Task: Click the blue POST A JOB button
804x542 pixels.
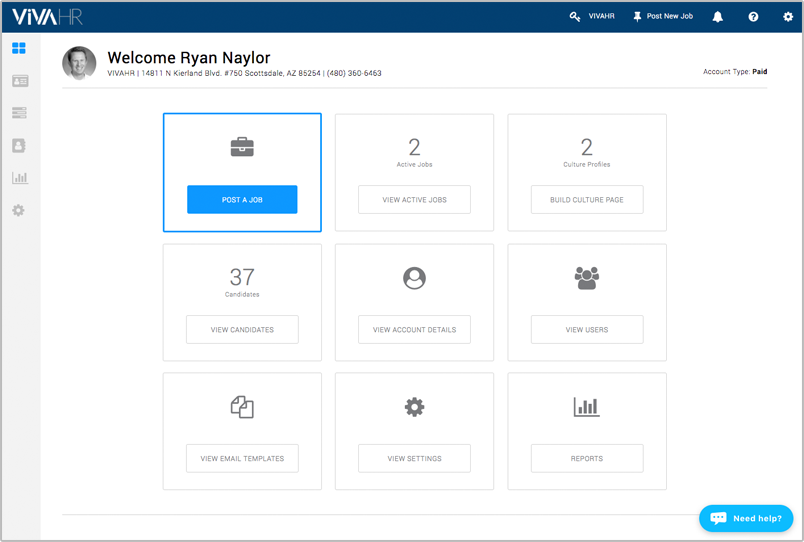Action: [x=242, y=199]
